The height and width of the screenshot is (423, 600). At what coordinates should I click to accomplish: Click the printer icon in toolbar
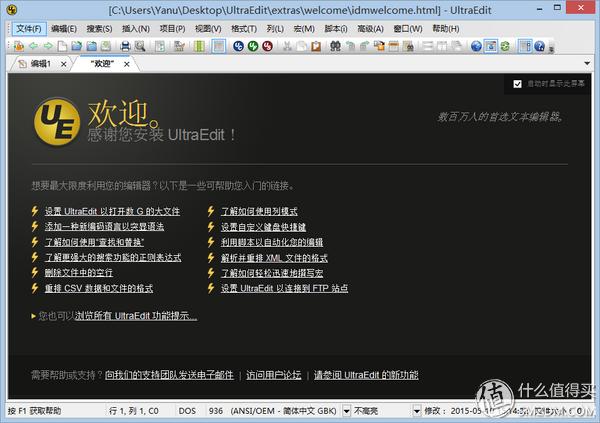point(125,46)
